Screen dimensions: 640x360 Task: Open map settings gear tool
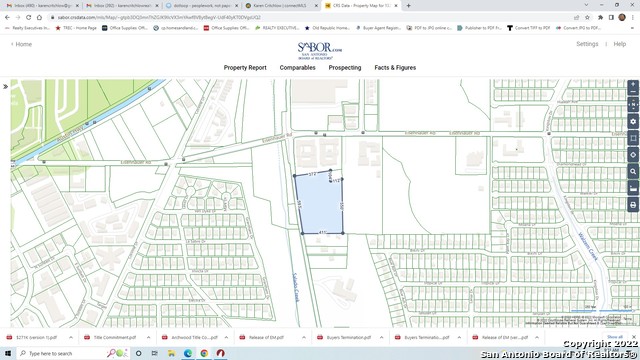pos(633,122)
